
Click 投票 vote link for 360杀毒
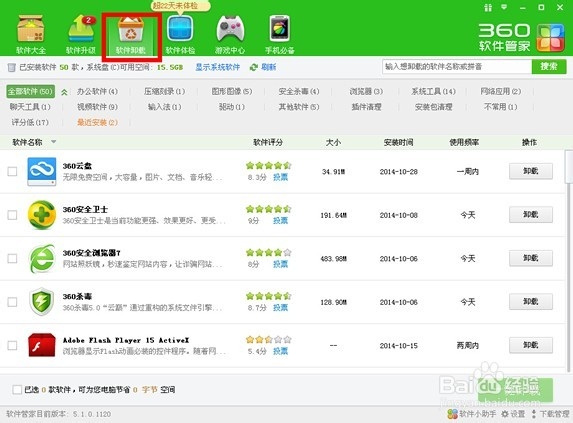click(x=281, y=308)
